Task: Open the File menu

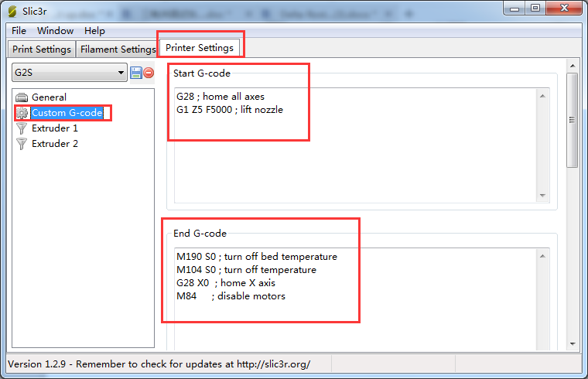Action: click(19, 31)
